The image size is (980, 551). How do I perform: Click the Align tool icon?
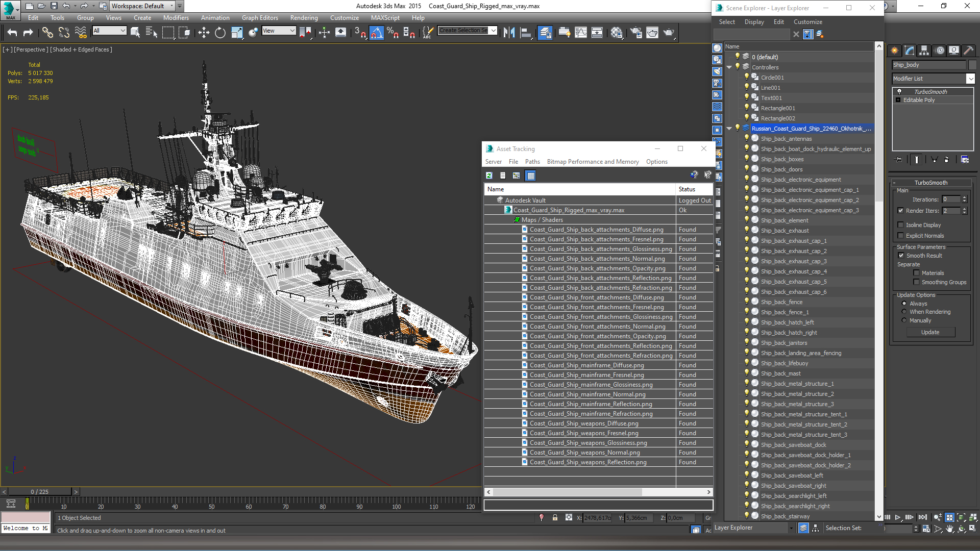(525, 33)
